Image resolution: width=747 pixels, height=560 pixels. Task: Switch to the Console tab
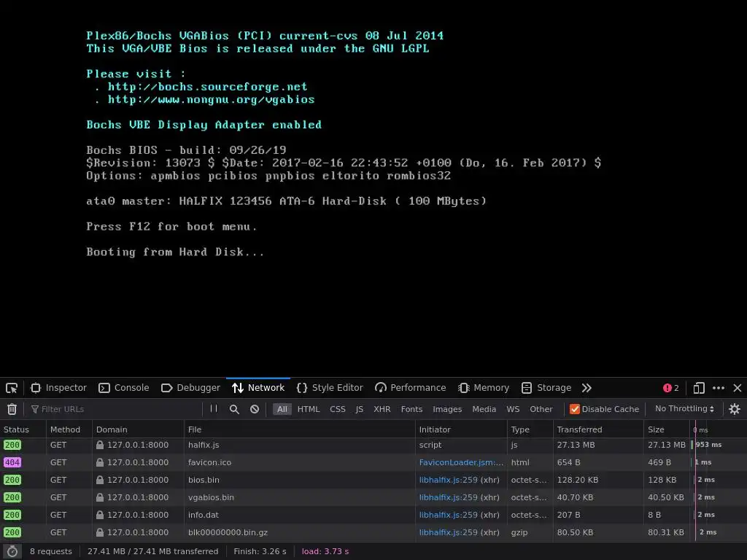point(124,388)
